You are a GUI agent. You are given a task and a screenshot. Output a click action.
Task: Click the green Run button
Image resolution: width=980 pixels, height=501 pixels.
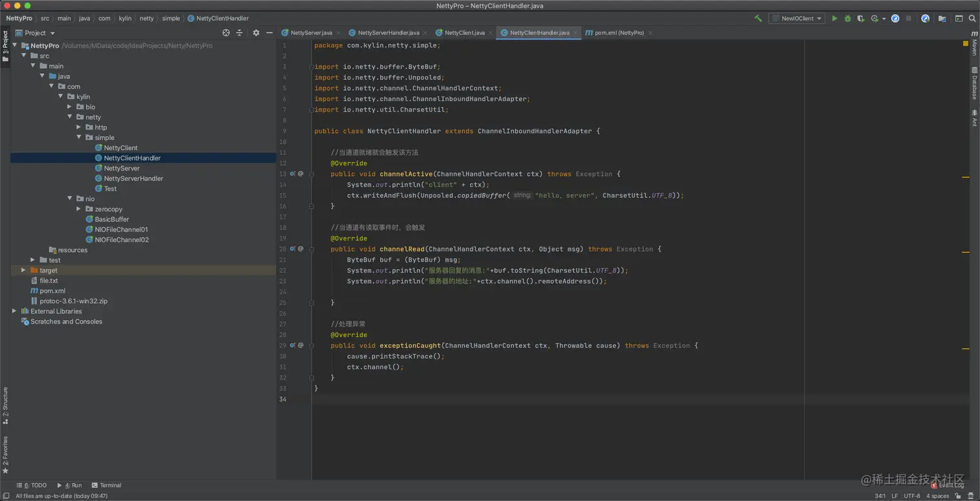click(x=834, y=19)
